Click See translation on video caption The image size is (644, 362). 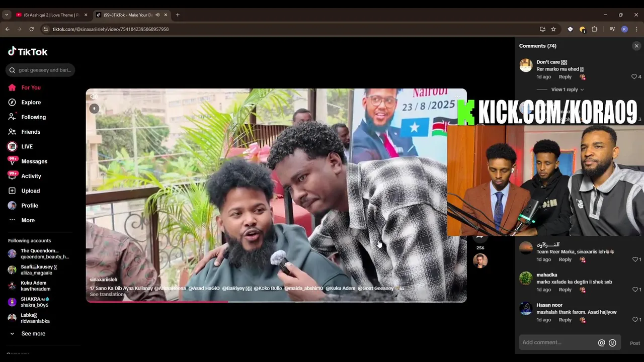(107, 295)
